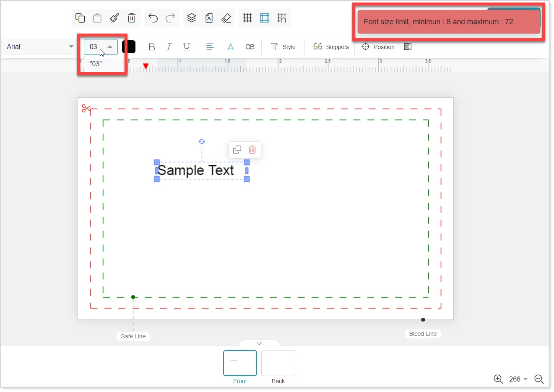Switch to the Front page thumbnail
Screen dimensions: 554x392
240,363
